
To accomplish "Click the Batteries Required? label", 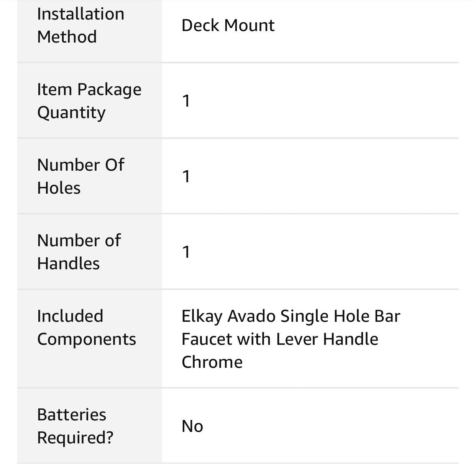I will 76,426.
